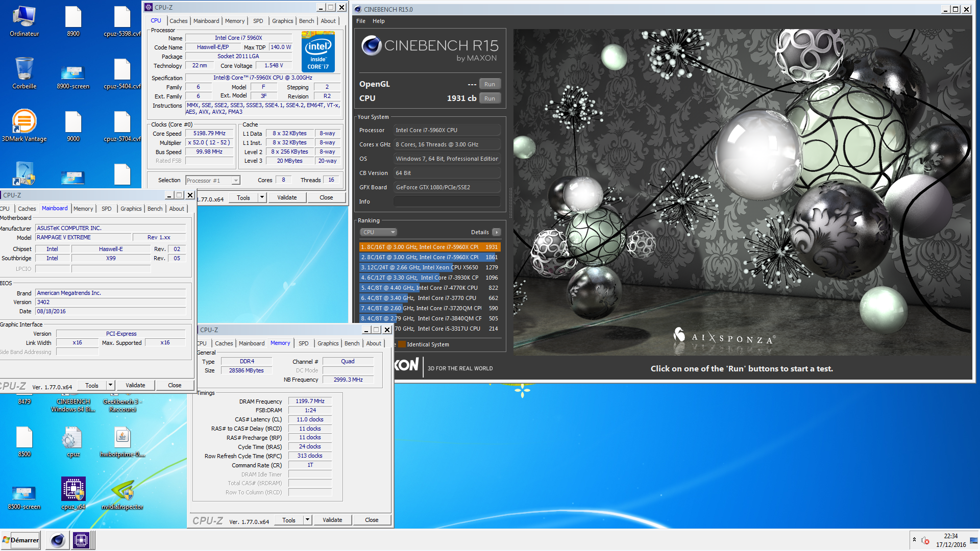Switch to Graphics tab in Memory CPU-Z window
The image size is (980, 551).
(x=328, y=343)
